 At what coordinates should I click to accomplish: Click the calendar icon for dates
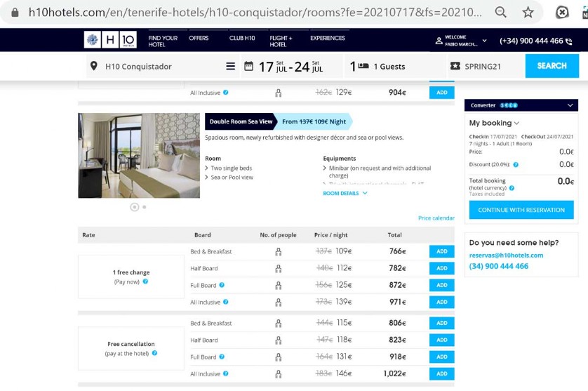pyautogui.click(x=248, y=67)
